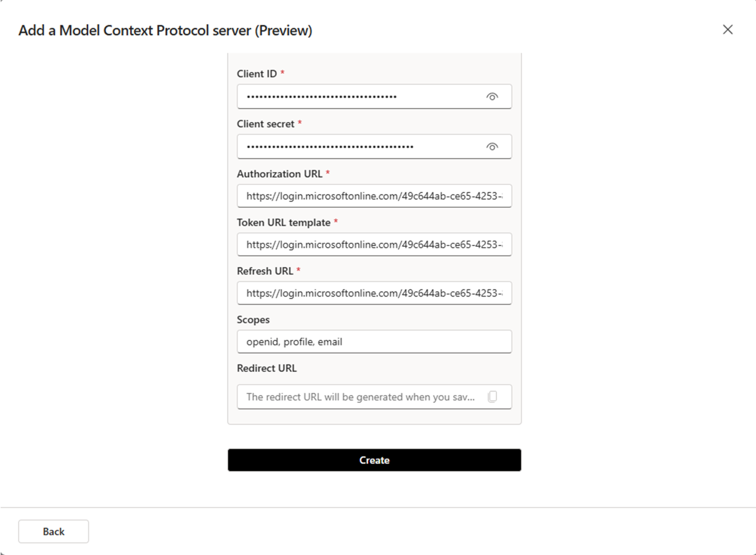Reveal the Client ID value
Screen dimensions: 756x555
(x=491, y=96)
